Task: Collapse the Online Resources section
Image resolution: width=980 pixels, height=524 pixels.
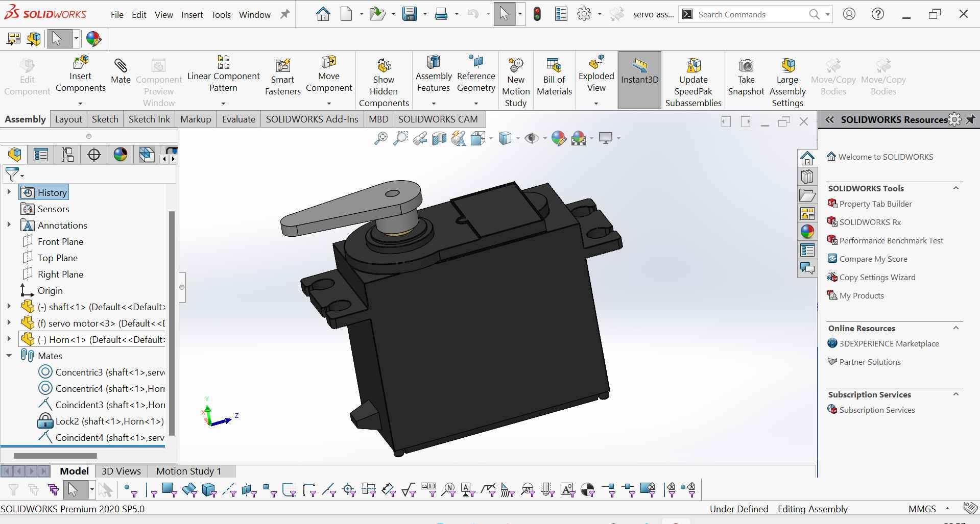Action: 956,328
